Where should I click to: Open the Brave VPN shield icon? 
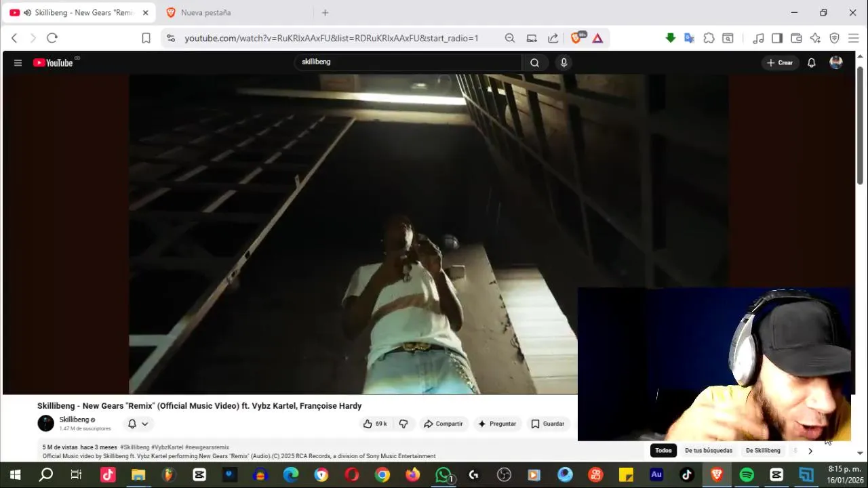pyautogui.click(x=834, y=38)
